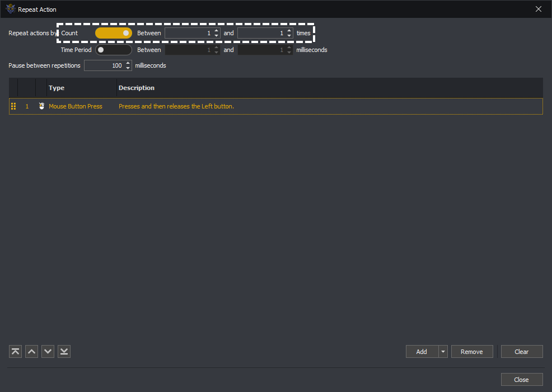Close the Repeat Action window with X
The width and height of the screenshot is (552, 392).
click(x=538, y=9)
